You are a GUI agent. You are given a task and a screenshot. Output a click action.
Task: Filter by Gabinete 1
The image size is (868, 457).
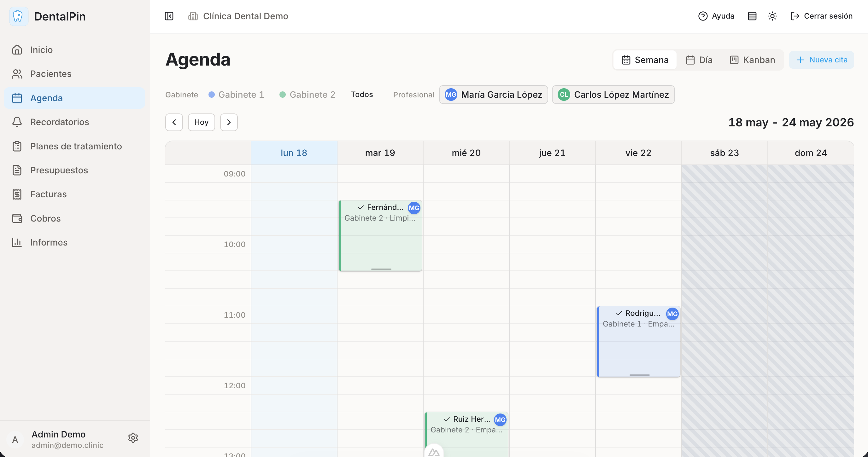[x=236, y=95]
